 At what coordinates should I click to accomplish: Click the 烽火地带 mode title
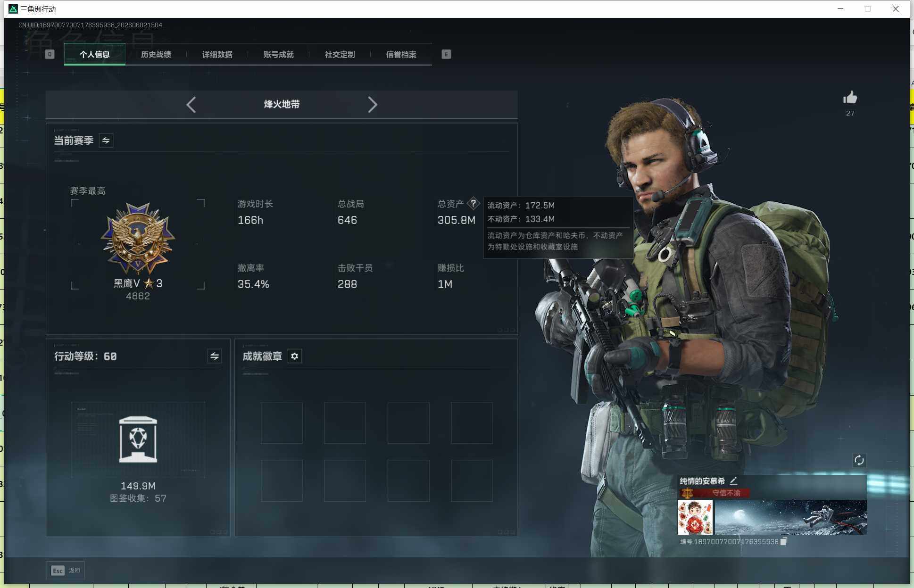[x=282, y=104]
